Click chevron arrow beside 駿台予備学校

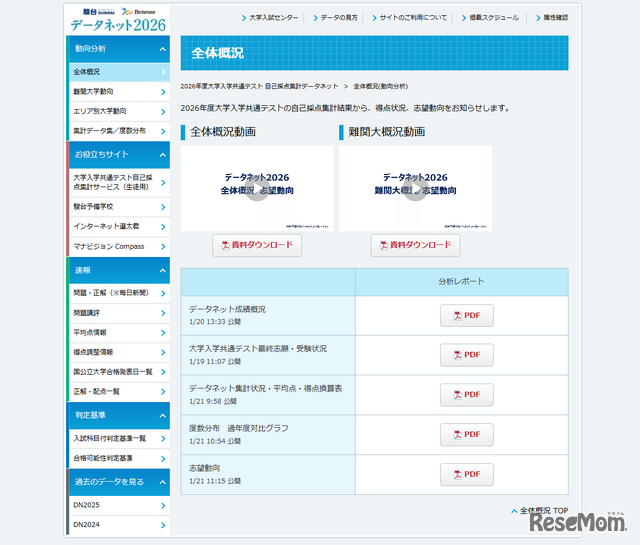[x=163, y=207]
